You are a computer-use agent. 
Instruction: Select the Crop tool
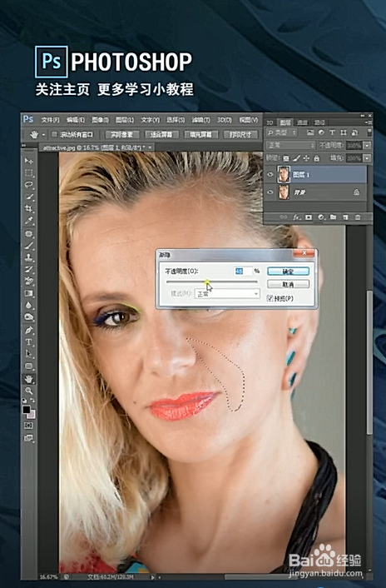[29, 209]
